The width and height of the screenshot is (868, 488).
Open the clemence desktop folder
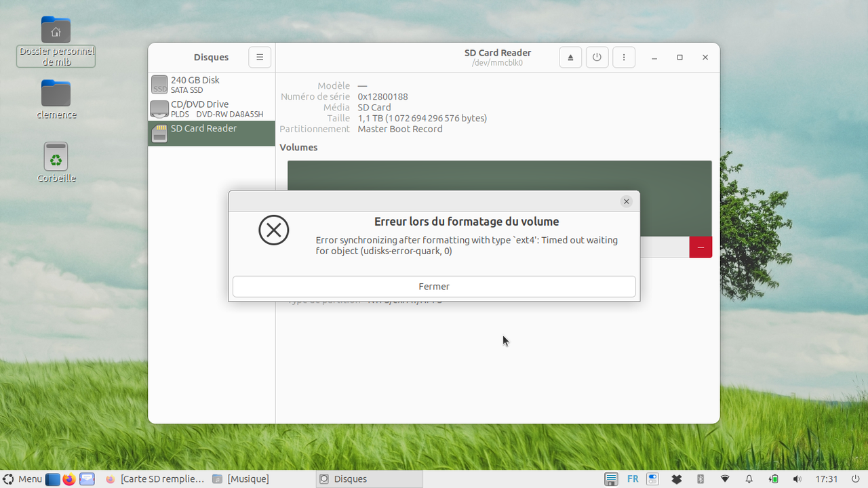56,100
